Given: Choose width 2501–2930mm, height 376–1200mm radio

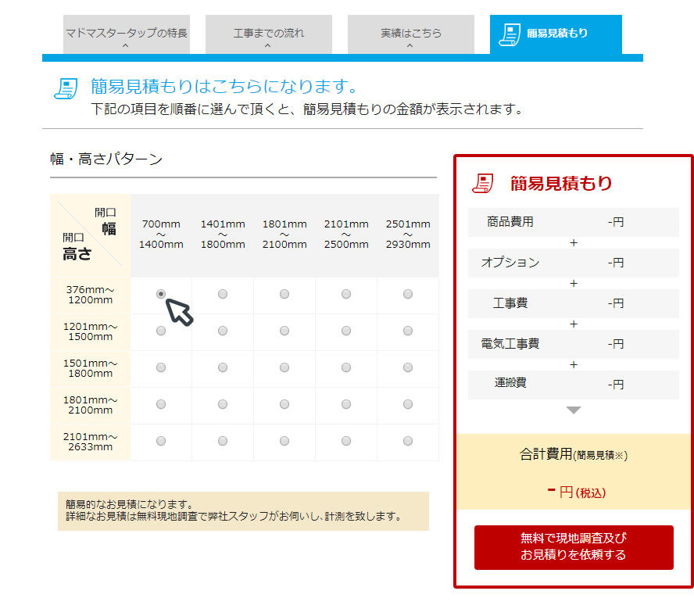Looking at the screenshot, I should click(x=408, y=294).
